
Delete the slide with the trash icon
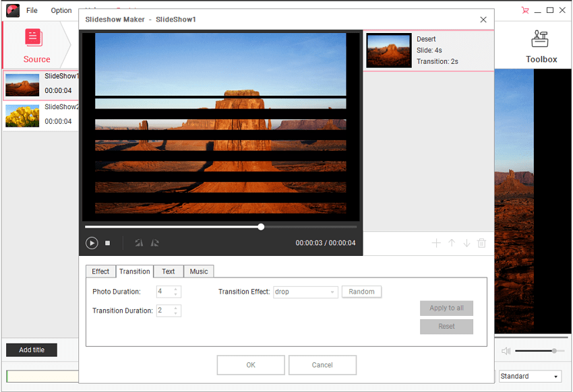point(481,243)
